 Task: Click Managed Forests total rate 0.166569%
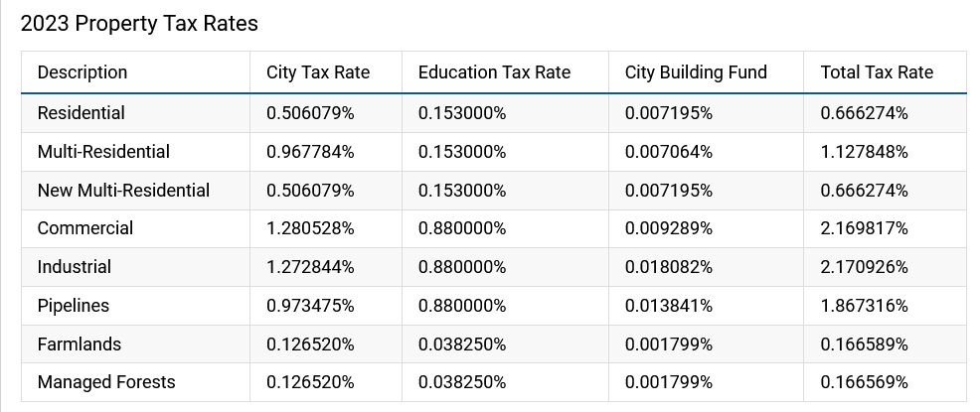point(865,382)
